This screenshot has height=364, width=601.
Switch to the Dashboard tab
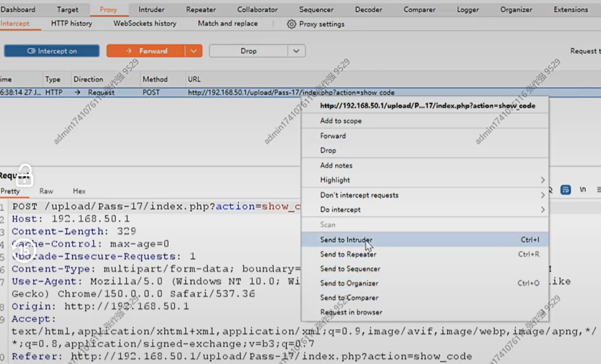[18, 9]
